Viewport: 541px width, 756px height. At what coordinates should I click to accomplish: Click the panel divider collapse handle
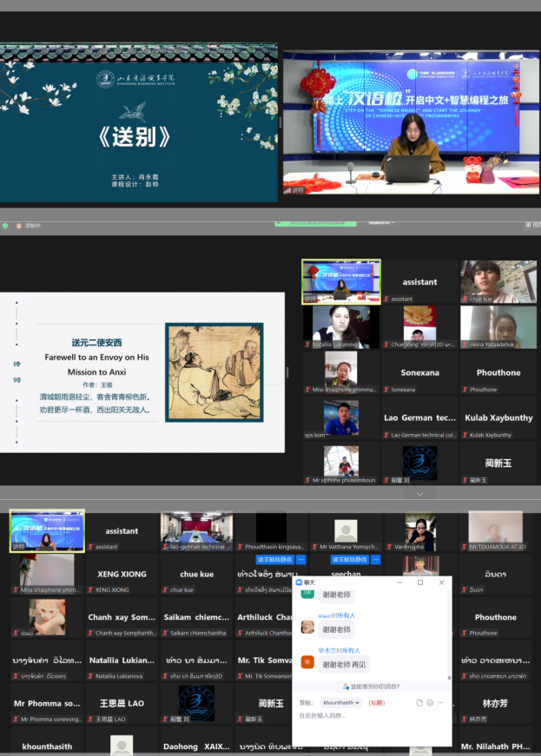tap(287, 371)
